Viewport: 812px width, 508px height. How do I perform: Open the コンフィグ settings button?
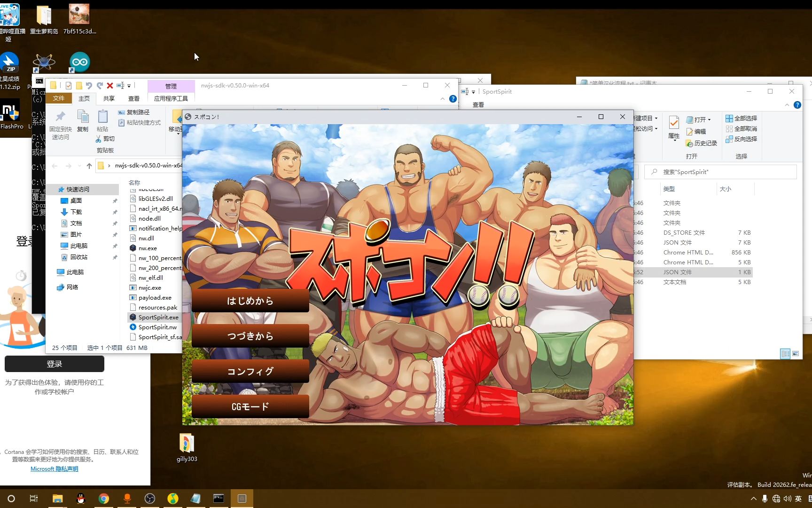pos(250,371)
